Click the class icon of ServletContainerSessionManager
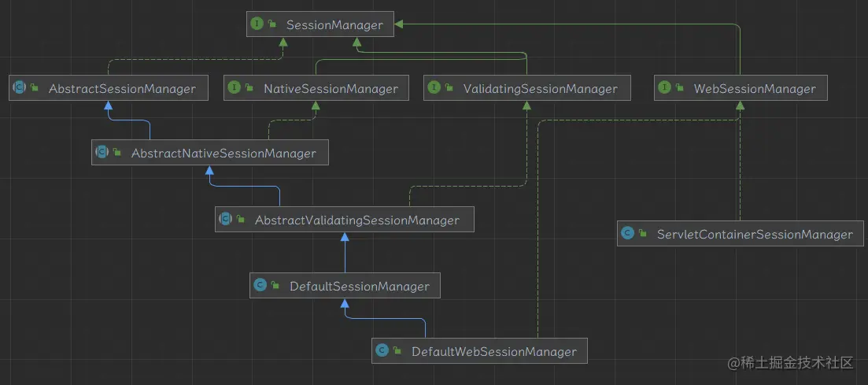 coord(627,233)
